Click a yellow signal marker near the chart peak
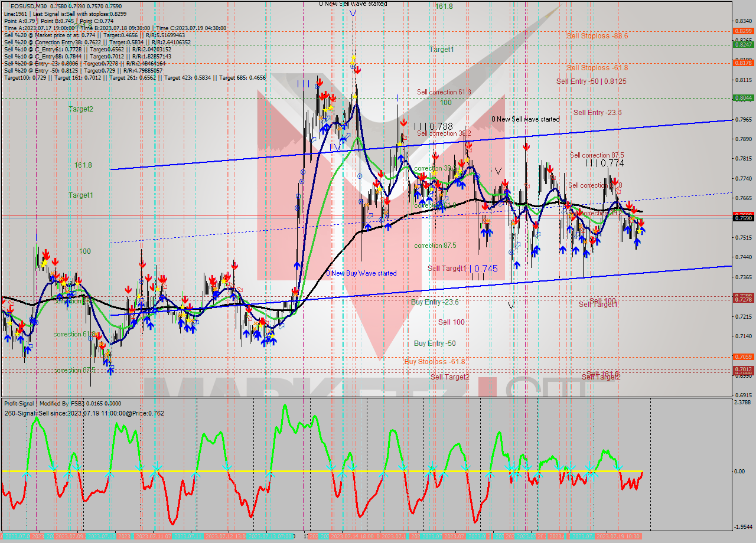The width and height of the screenshot is (756, 543). [x=353, y=59]
